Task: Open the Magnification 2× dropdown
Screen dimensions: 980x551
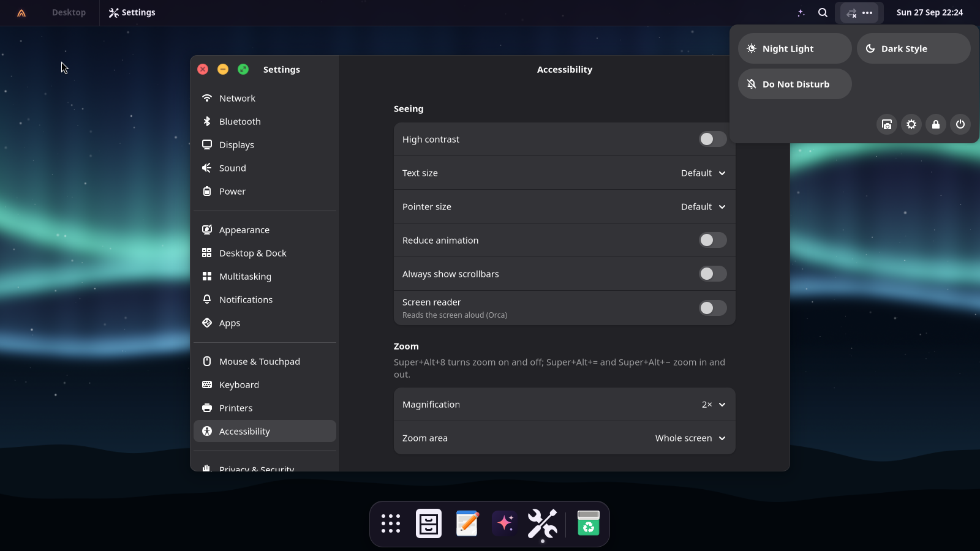Action: click(x=714, y=405)
